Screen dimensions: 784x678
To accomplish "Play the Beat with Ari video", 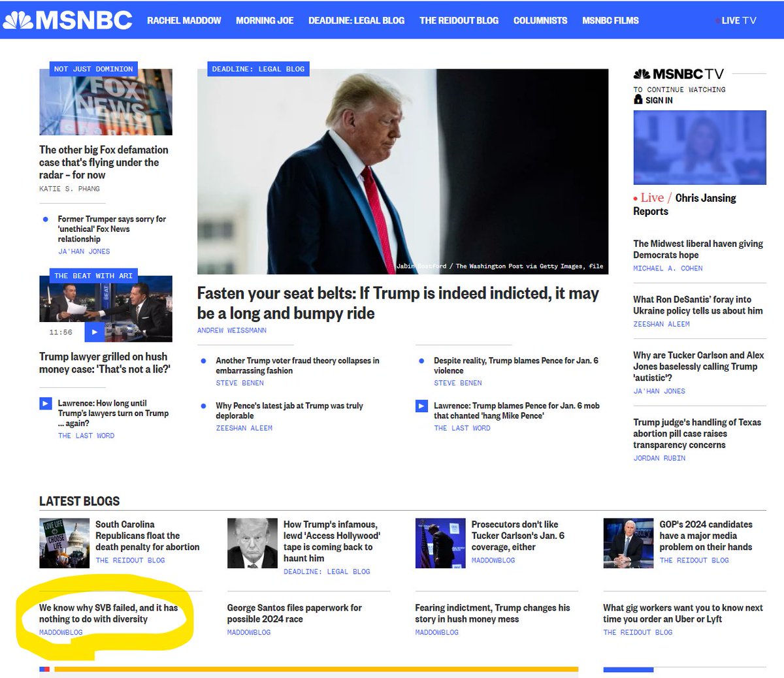I will pos(94,332).
